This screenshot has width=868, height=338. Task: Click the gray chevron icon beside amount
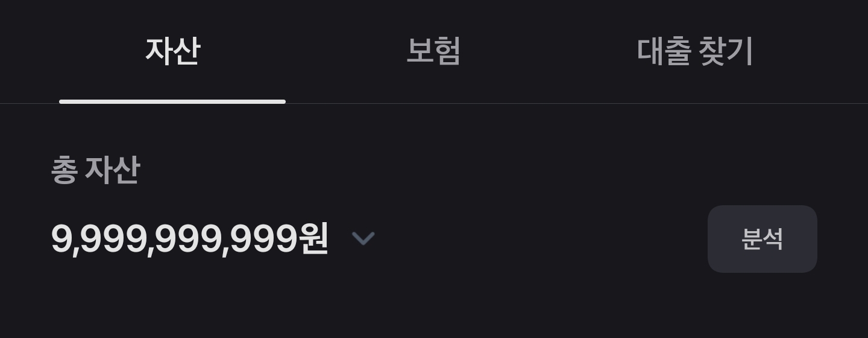[x=363, y=239]
